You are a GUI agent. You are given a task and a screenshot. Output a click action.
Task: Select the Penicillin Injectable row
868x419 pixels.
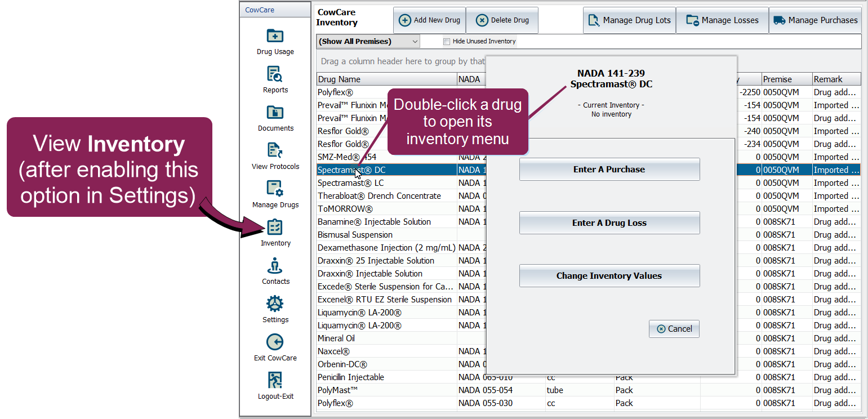click(589, 377)
